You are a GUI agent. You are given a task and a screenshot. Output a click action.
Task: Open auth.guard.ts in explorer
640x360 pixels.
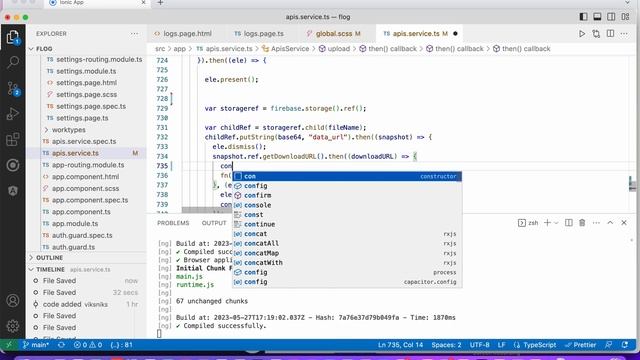[73, 247]
